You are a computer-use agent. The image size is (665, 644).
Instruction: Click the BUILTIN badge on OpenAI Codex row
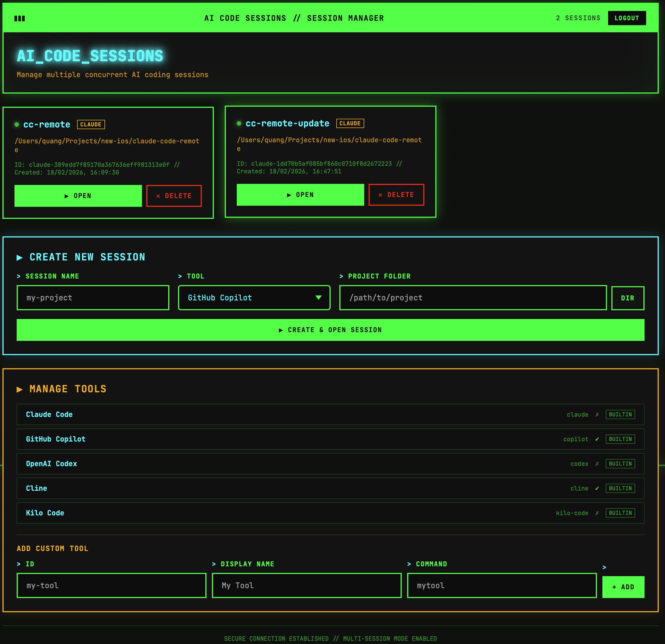pos(620,464)
